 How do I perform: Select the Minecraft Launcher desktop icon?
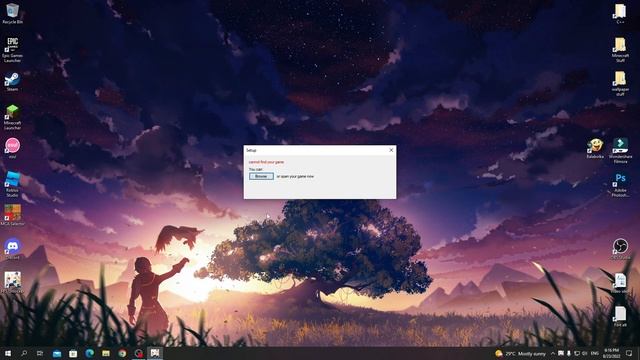click(x=12, y=117)
